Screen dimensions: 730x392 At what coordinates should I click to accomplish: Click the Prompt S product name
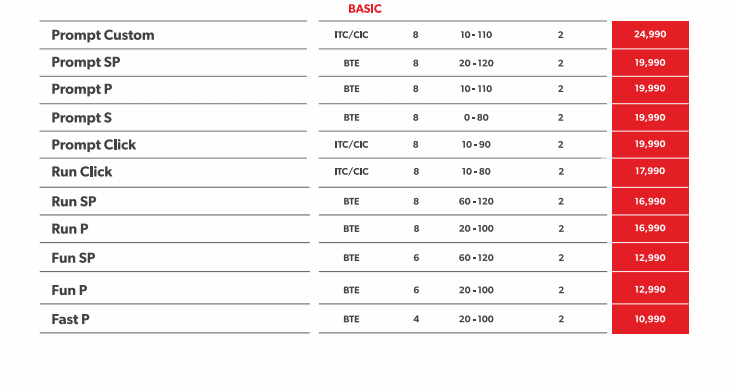coord(81,118)
